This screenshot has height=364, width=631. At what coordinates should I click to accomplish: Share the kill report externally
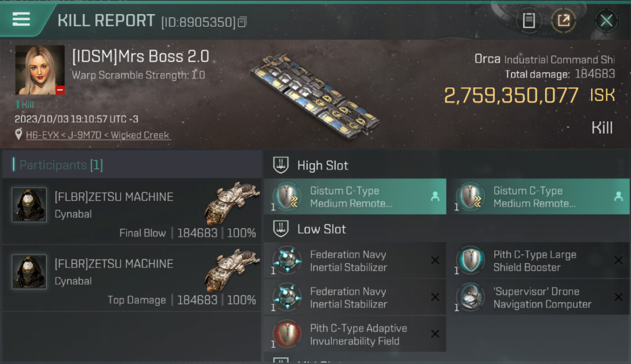[x=564, y=20]
